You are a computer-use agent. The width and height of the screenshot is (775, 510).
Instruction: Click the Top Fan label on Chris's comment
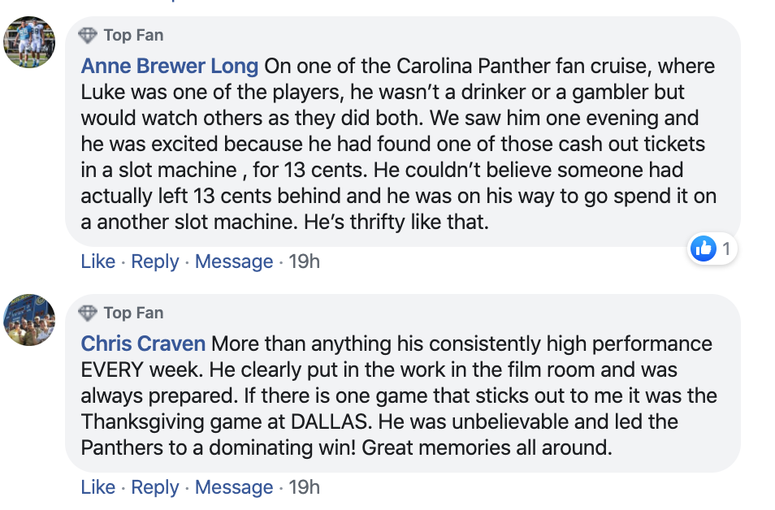point(133,313)
